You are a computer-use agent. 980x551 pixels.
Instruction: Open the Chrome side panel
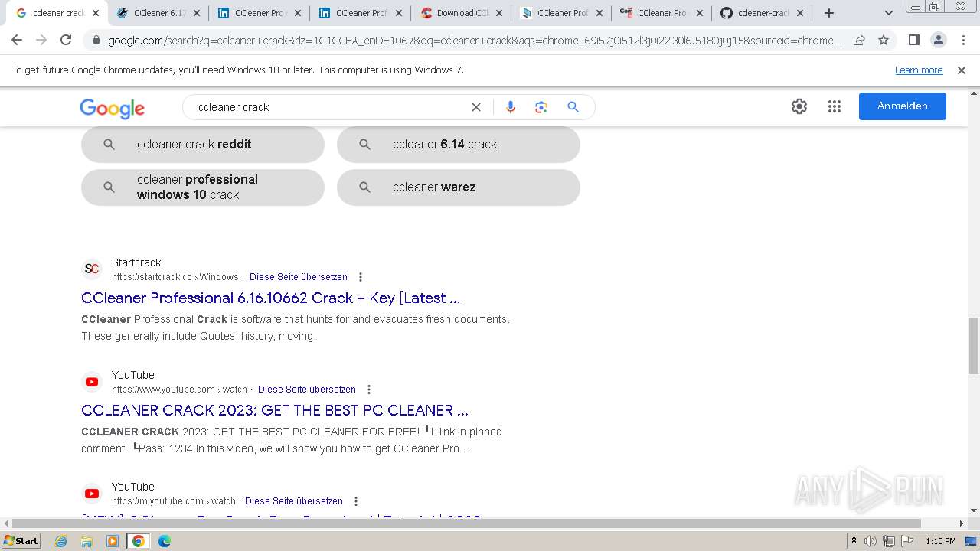(913, 41)
